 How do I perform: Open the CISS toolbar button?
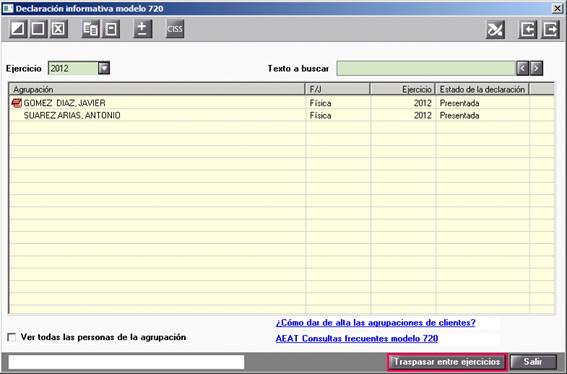coord(175,29)
